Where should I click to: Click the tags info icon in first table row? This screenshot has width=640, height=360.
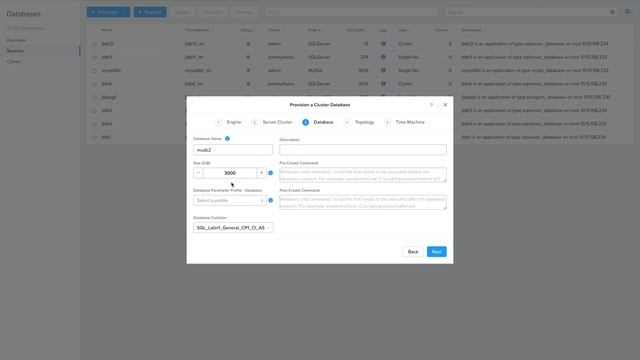click(x=383, y=44)
